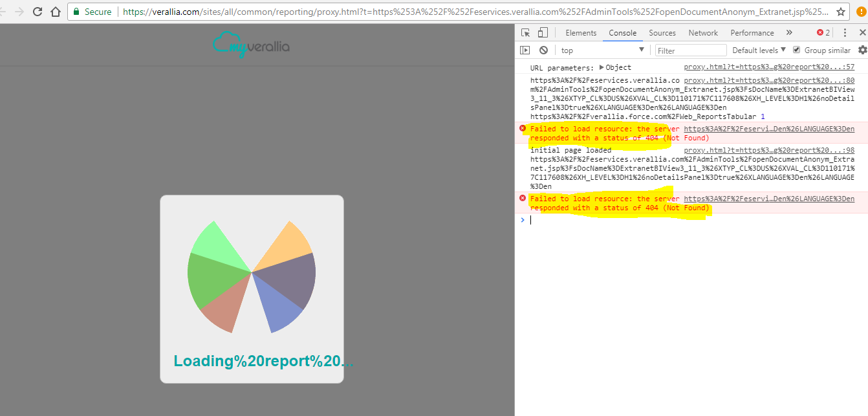Image resolution: width=868 pixels, height=416 pixels.
Task: Click the browser address bar URL
Action: (475, 12)
